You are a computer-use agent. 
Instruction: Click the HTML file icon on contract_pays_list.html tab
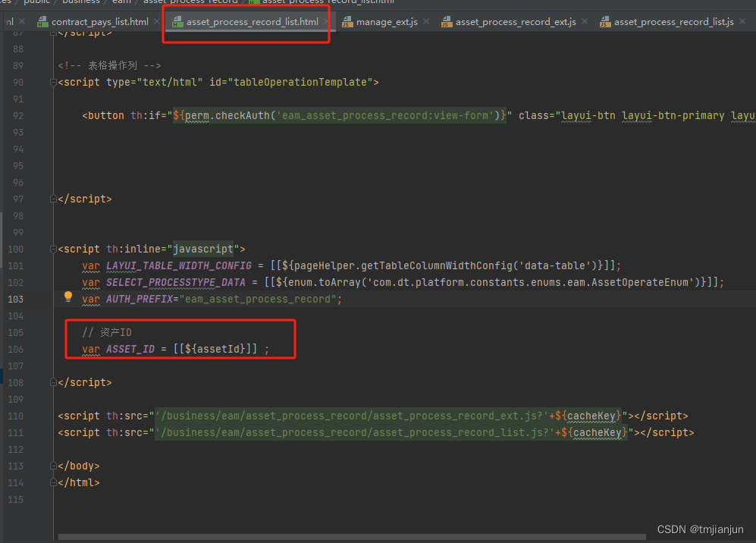(x=43, y=22)
